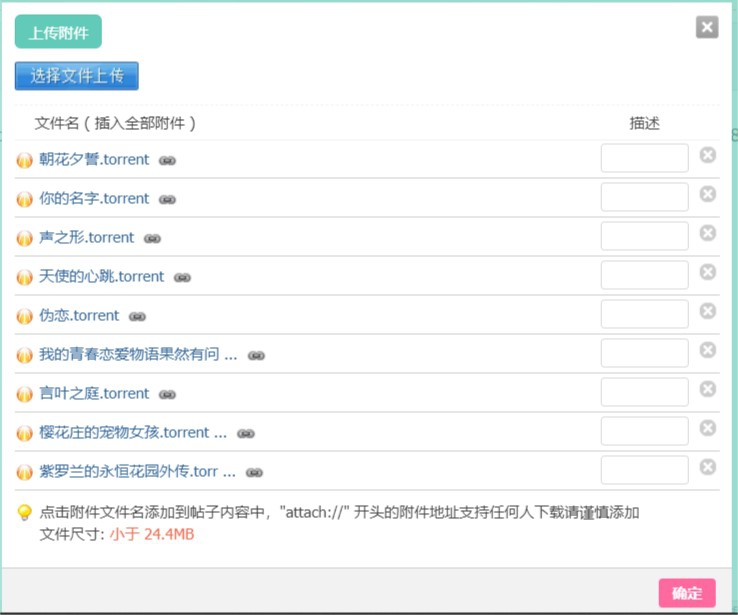
Task: Close the attachment upload dialog
Action: [707, 28]
